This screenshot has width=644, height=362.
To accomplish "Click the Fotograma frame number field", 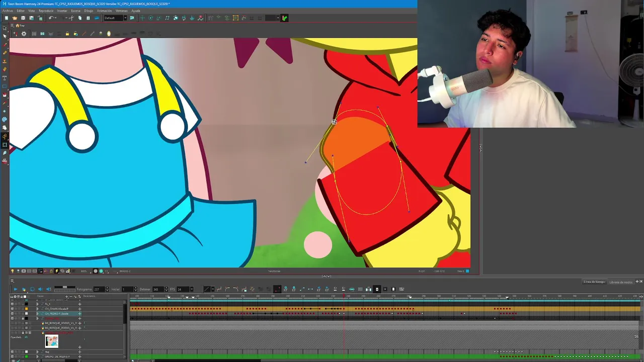I will (99, 289).
